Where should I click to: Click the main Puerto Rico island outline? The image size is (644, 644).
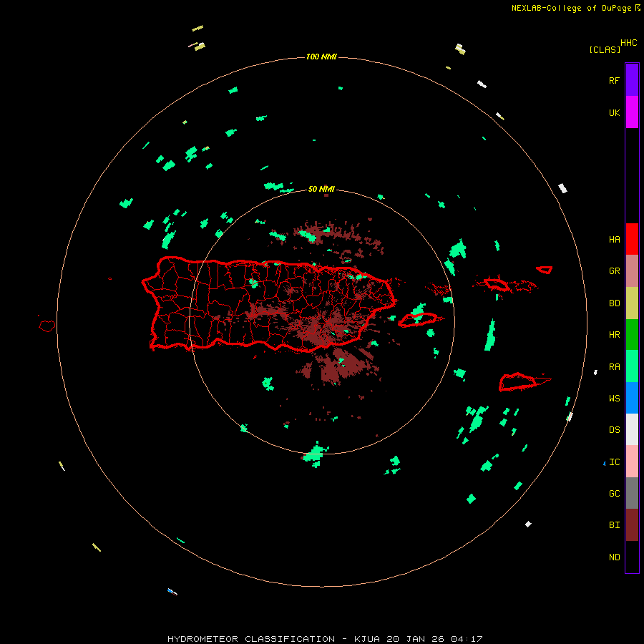269,304
